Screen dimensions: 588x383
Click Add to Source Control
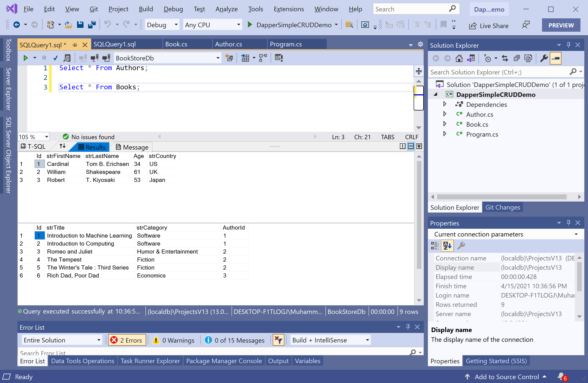point(506,376)
